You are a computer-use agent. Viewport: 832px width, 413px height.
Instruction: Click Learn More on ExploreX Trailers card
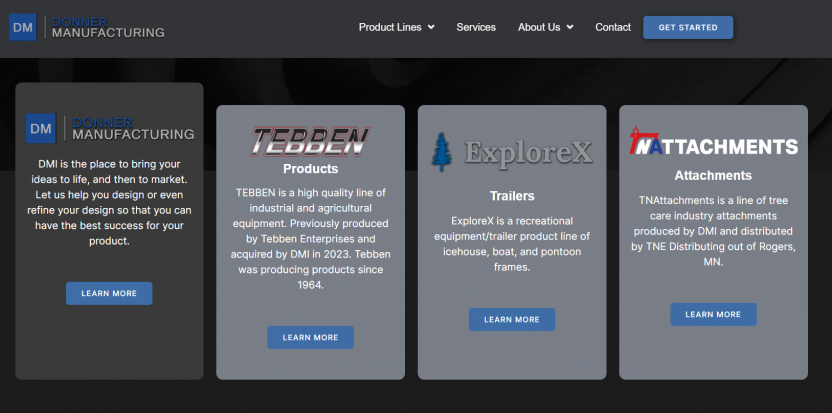[512, 319]
